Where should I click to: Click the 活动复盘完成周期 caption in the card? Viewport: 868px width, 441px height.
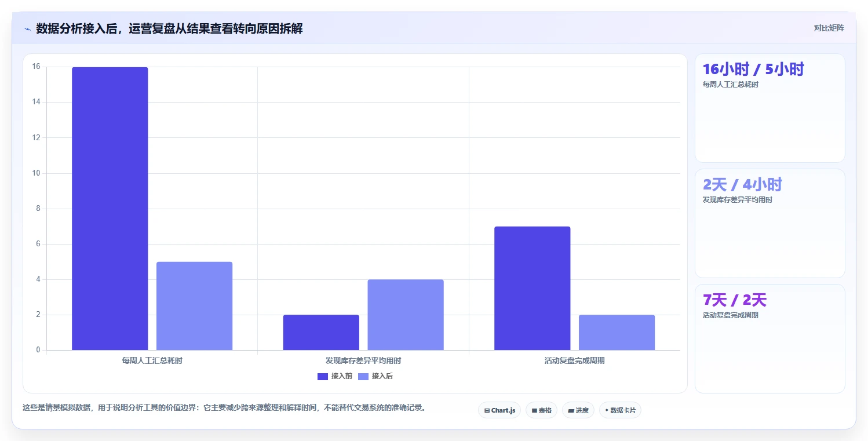(731, 315)
